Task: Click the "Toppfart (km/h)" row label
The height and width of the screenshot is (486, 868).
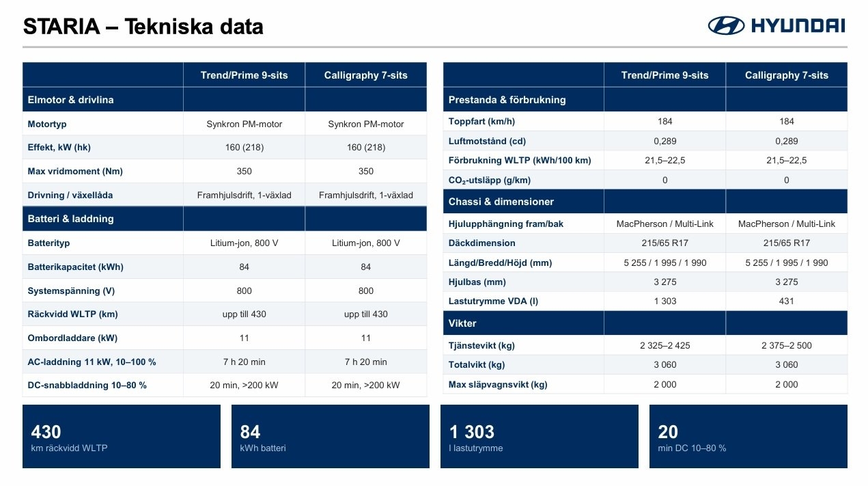Action: click(x=482, y=122)
